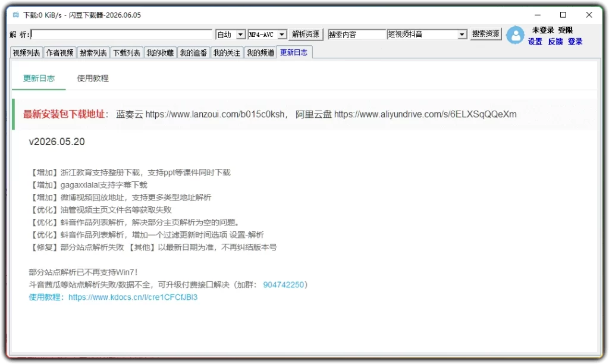Screen dimensions: 609x364
Task: Switch to 作者视频 tab
Action: tap(60, 53)
